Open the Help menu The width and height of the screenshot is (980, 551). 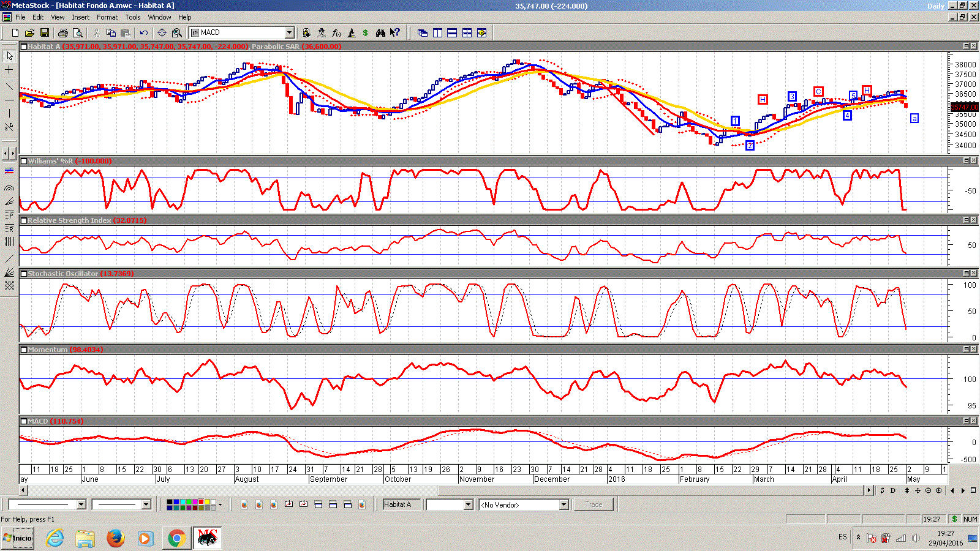click(184, 17)
